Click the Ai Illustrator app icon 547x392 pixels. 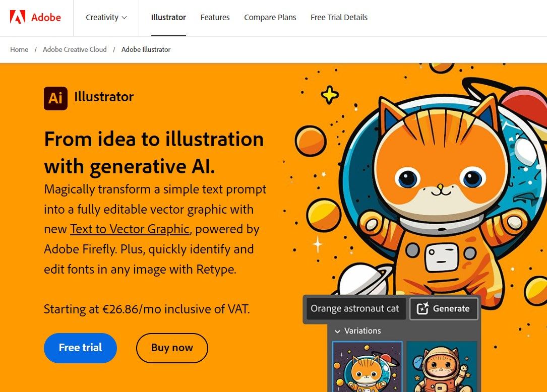coord(55,98)
